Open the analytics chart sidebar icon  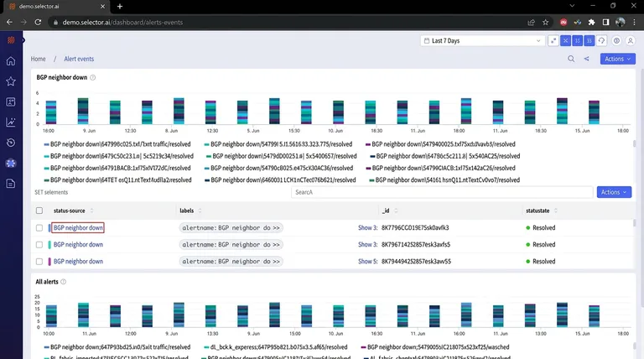click(x=11, y=122)
